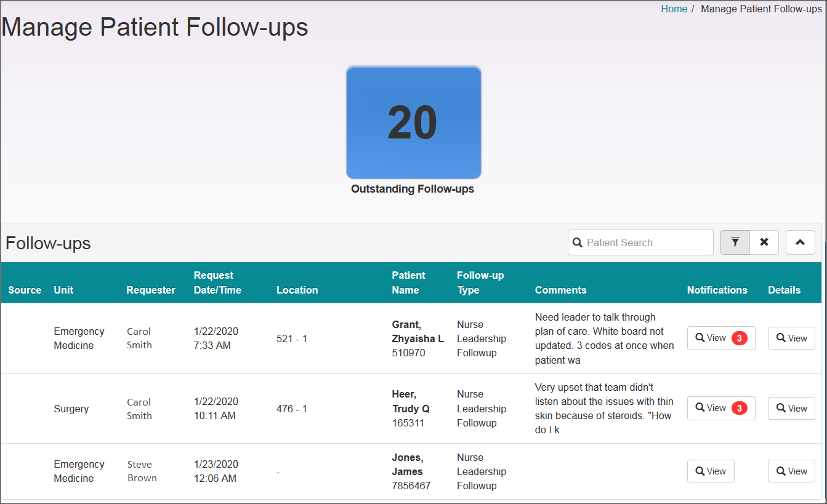Click the Source column header
The height and width of the screenshot is (504, 827).
pos(24,289)
